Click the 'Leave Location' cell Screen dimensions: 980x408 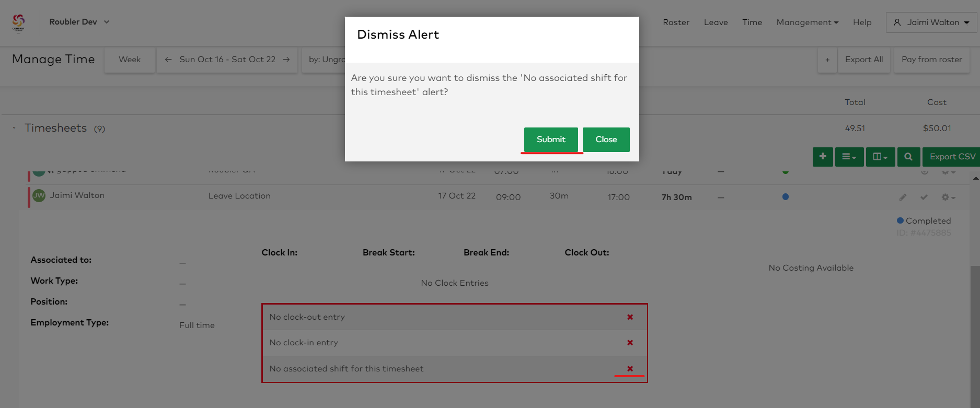[x=239, y=196]
